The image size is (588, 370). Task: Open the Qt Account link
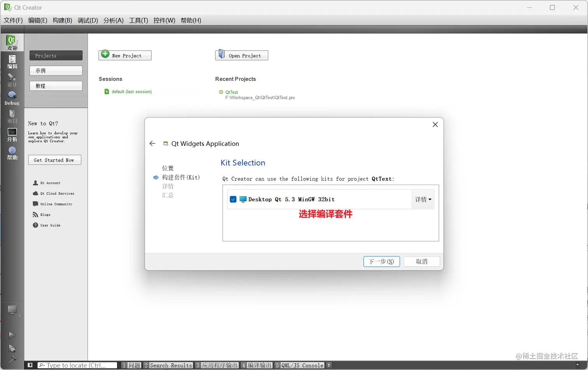click(x=50, y=183)
